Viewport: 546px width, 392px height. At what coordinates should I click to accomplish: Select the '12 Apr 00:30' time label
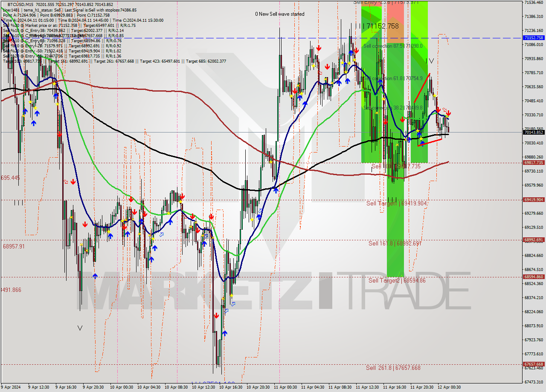coord(450,387)
